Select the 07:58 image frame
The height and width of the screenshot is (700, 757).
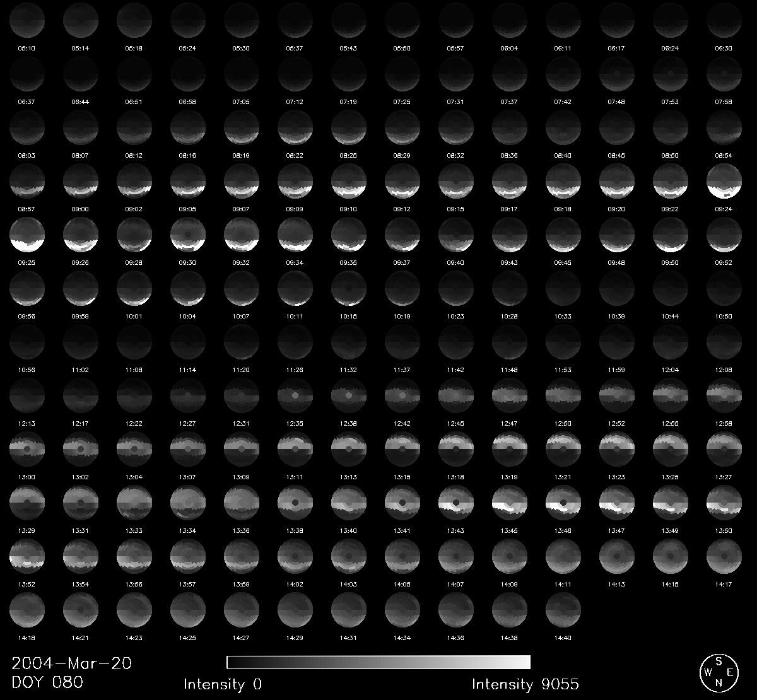[724, 74]
